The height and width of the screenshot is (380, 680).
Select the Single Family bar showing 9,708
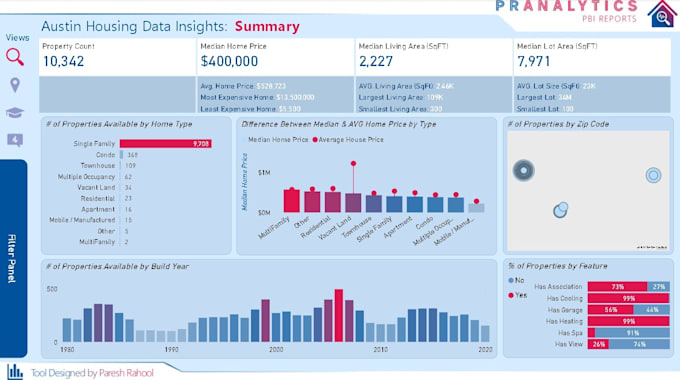pyautogui.click(x=166, y=144)
